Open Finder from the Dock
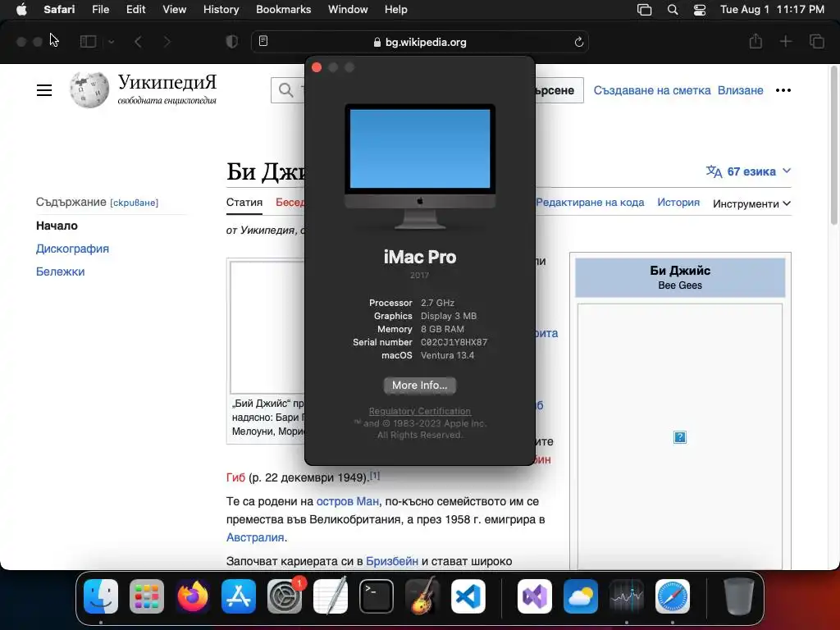Image resolution: width=840 pixels, height=630 pixels. click(101, 596)
